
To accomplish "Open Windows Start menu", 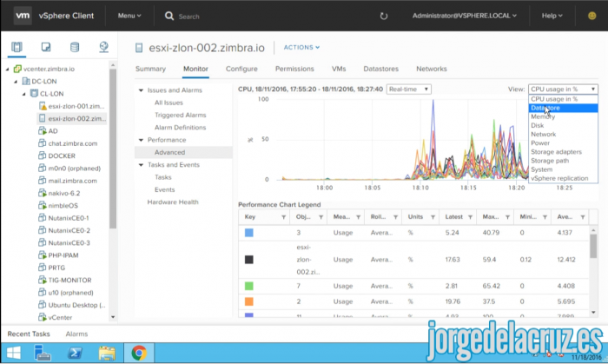I will click(14, 353).
